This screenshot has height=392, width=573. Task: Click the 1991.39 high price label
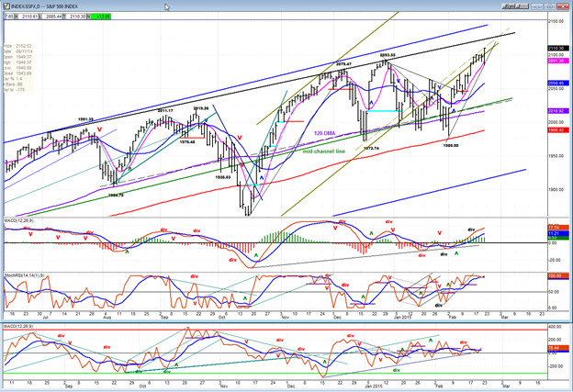pos(85,119)
